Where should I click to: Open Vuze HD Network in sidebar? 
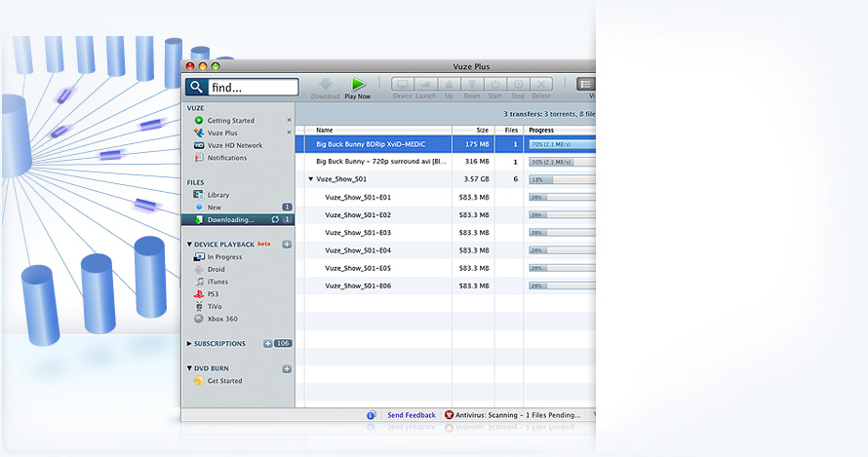coord(235,145)
